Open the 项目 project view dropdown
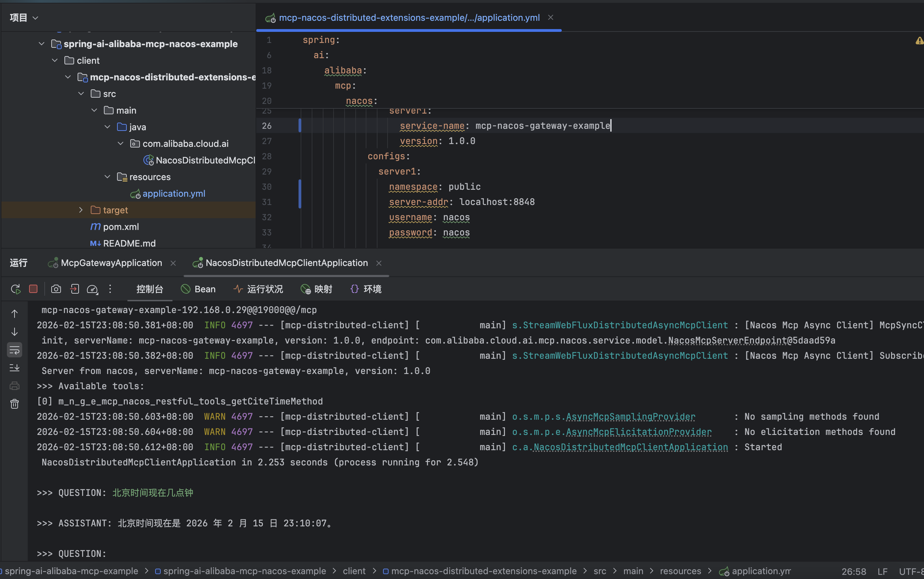Viewport: 924px width, 579px height. [24, 18]
